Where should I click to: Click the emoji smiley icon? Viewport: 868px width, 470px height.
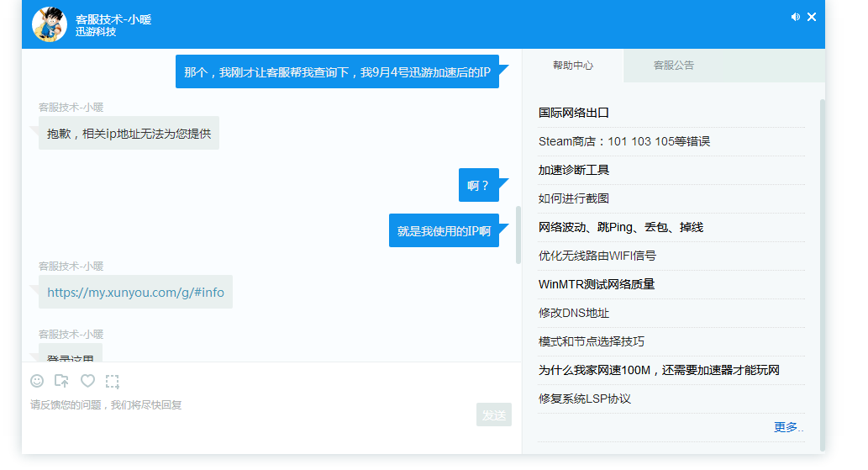point(37,381)
